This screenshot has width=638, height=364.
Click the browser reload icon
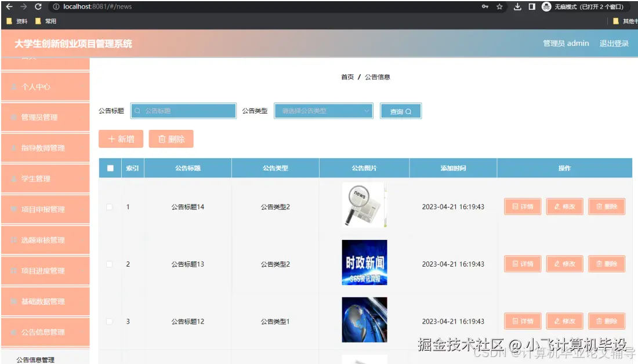tap(37, 8)
